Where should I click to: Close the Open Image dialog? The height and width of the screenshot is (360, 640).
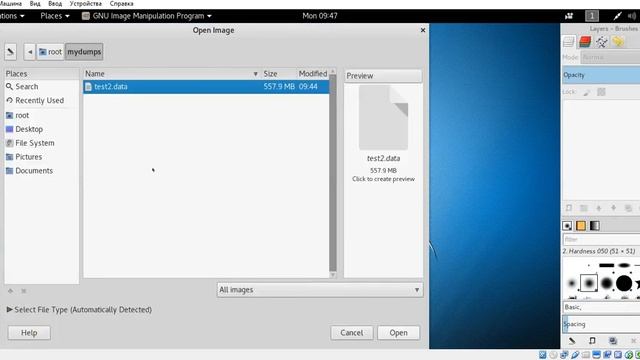[x=423, y=30]
